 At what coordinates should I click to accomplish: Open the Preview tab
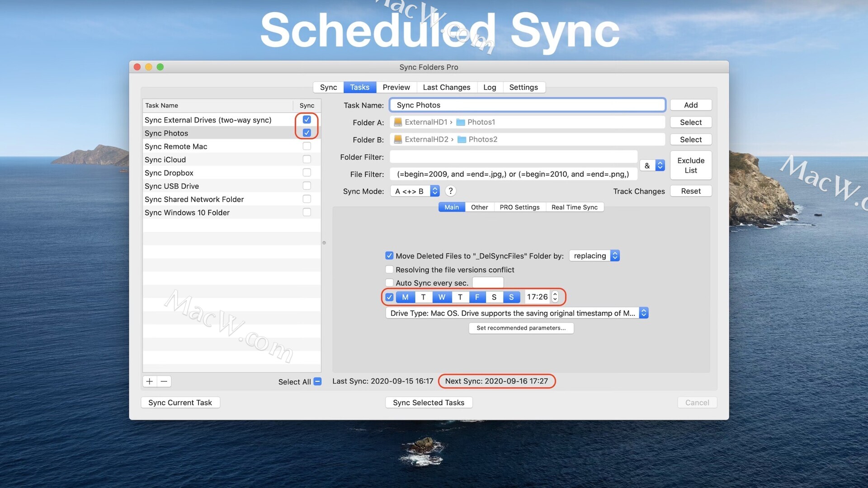[x=396, y=87]
